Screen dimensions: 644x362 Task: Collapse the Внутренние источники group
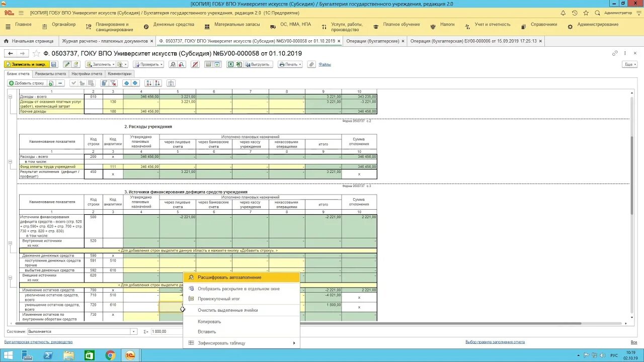click(x=11, y=243)
